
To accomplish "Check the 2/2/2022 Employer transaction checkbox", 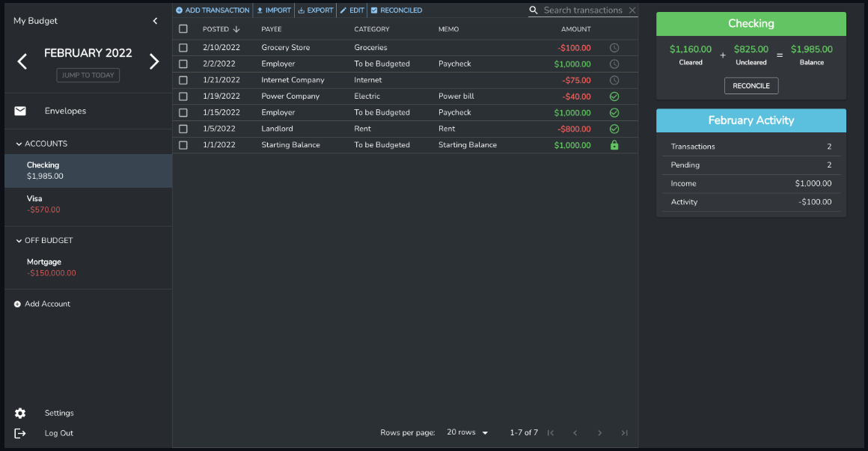I will coord(183,64).
